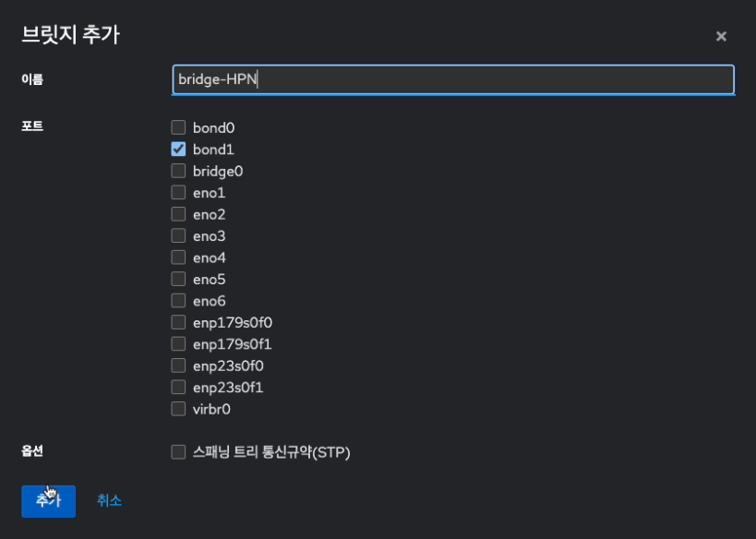Tick the enp179s0f1 checkbox

point(179,344)
